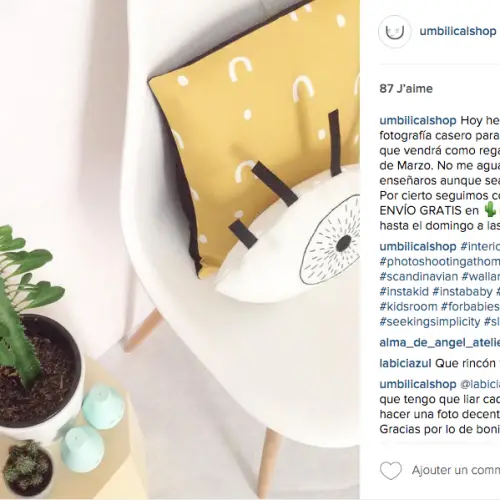The image size is (500, 500).
Task: Click the umbilicalshop profile avatar
Action: point(395,32)
